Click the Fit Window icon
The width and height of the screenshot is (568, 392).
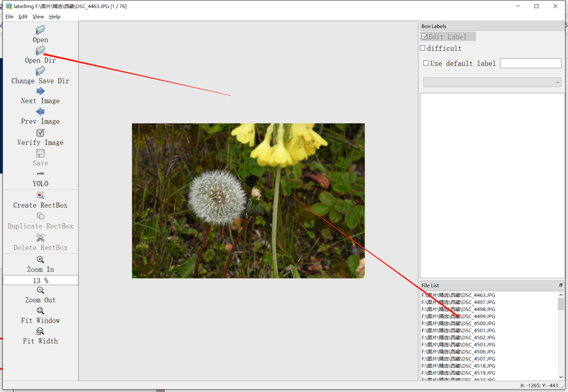(x=40, y=311)
